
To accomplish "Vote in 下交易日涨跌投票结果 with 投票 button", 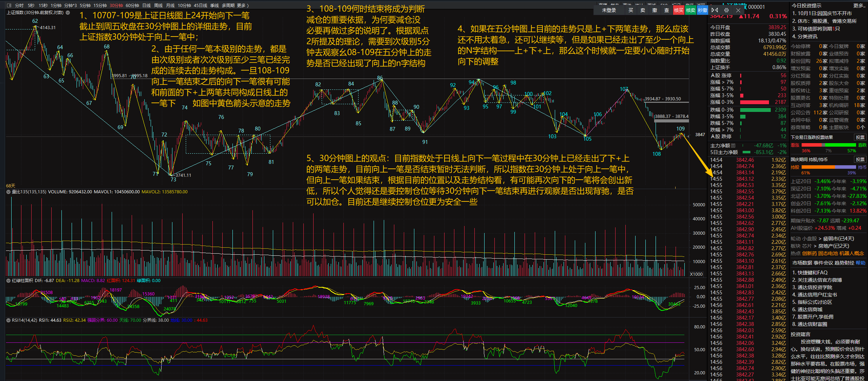I will pos(860,137).
